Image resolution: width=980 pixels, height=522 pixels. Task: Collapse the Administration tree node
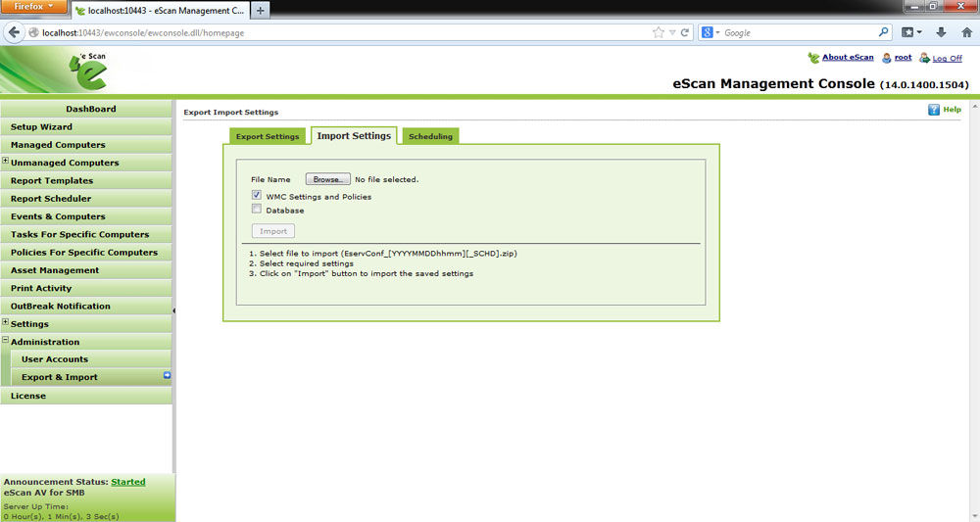click(x=5, y=340)
